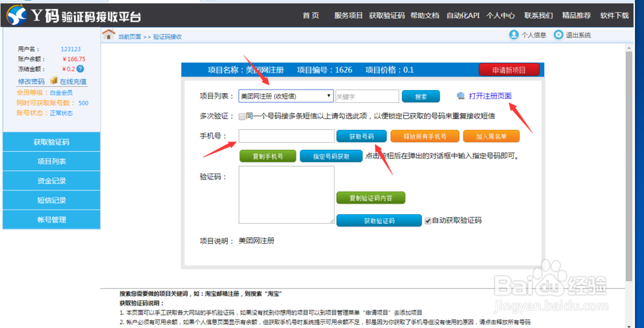The image size is (644, 328).
Task: Click the red 申请新项目 button
Action: tap(509, 69)
